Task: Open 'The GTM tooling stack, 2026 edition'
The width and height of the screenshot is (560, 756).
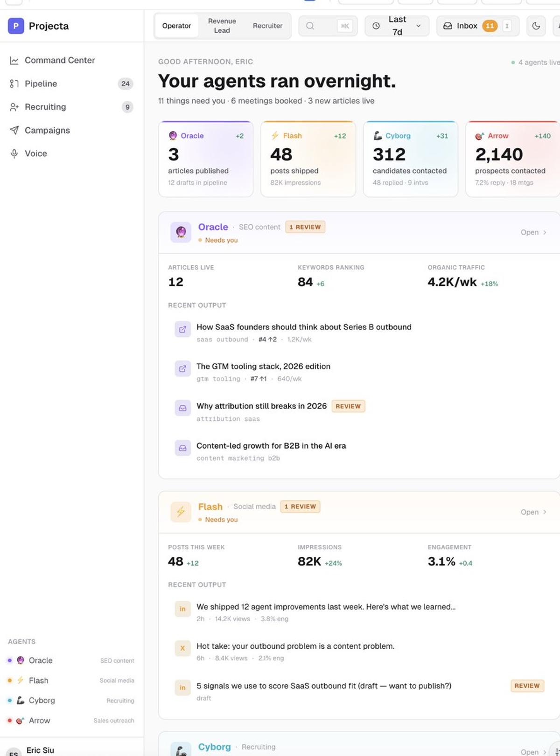Action: [x=263, y=367]
